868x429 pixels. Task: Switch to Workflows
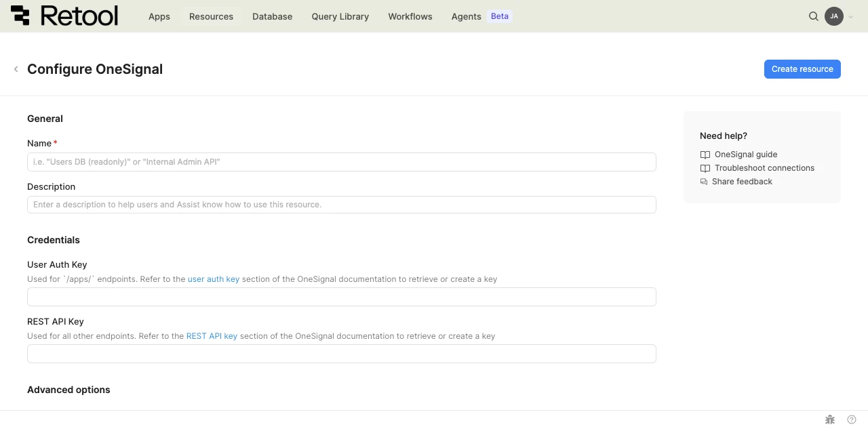410,16
